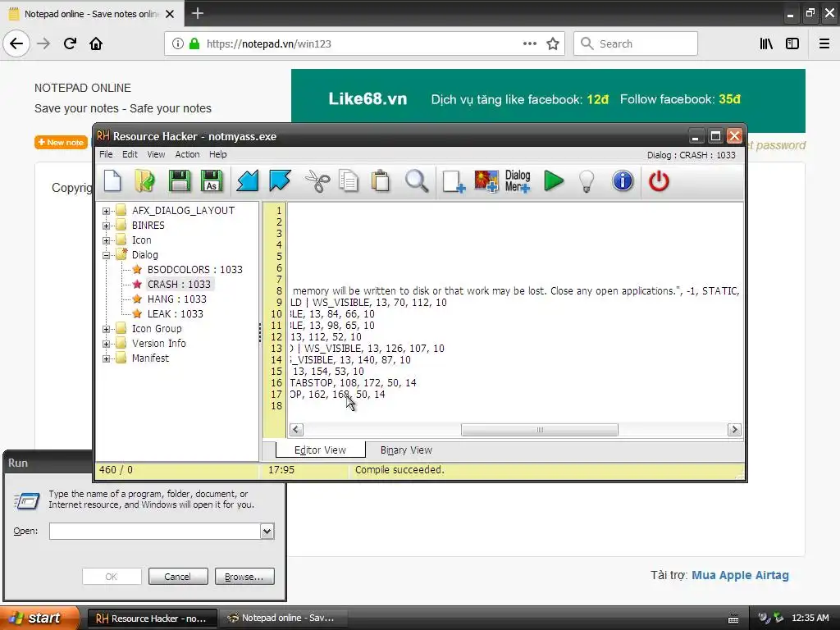Click Cancel in the Run dialog
Screen dimensions: 840x630
pyautogui.click(x=178, y=577)
